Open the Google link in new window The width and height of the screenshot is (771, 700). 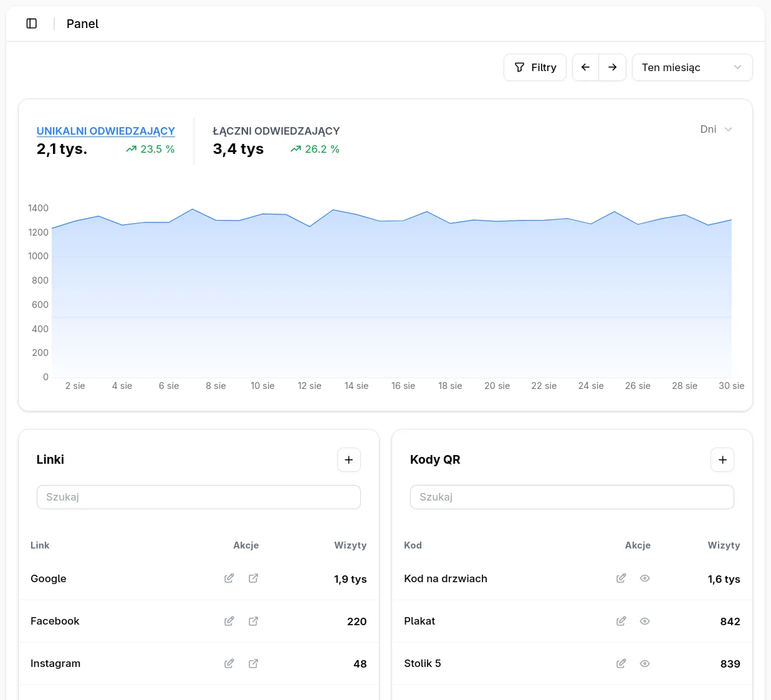click(x=254, y=578)
